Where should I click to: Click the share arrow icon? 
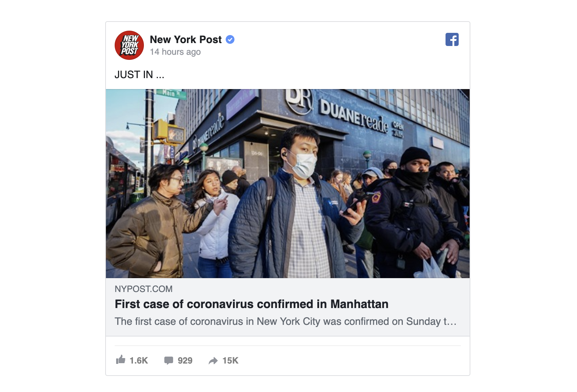coord(213,361)
